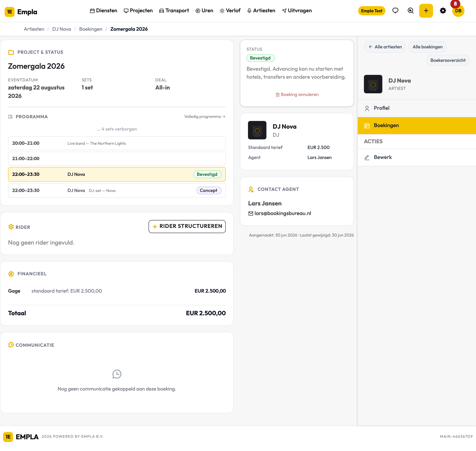The height and width of the screenshot is (451, 476).
Task: Select the Boekingen sidebar tab
Action: click(417, 126)
